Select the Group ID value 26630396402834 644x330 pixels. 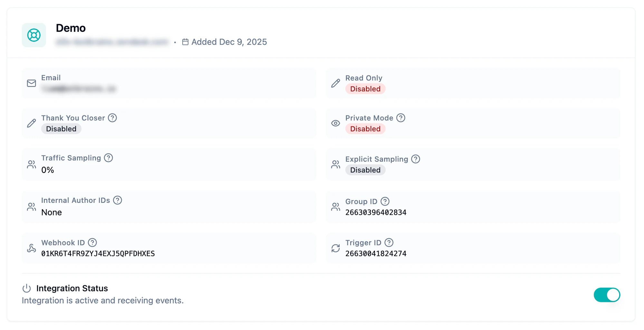pyautogui.click(x=376, y=212)
